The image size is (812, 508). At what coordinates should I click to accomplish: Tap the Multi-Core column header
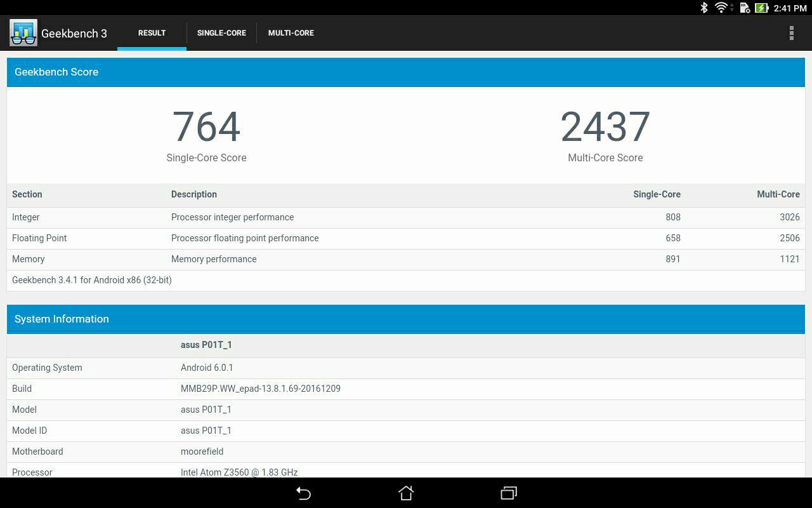pos(778,194)
